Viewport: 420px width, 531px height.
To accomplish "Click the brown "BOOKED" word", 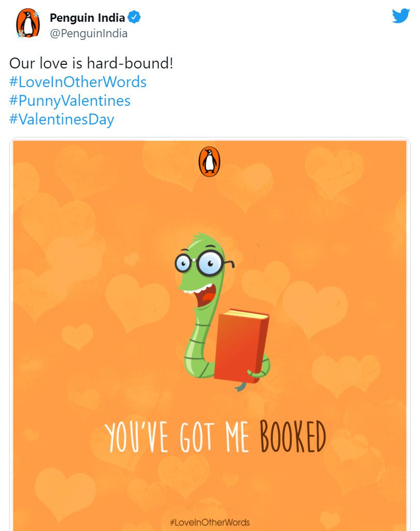I will pyautogui.click(x=293, y=437).
